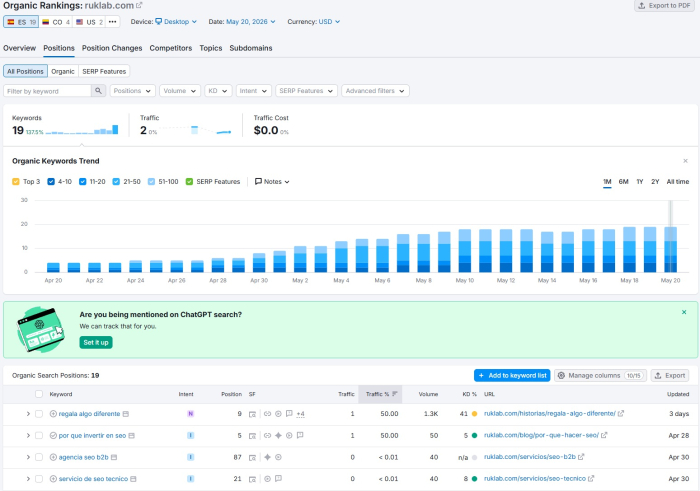This screenshot has width=700, height=491.
Task: Open the Device Desktop dropdown
Action: pos(176,21)
